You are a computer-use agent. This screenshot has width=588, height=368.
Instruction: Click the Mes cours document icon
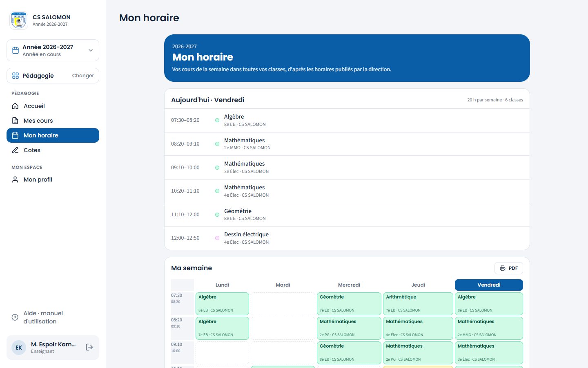15,121
